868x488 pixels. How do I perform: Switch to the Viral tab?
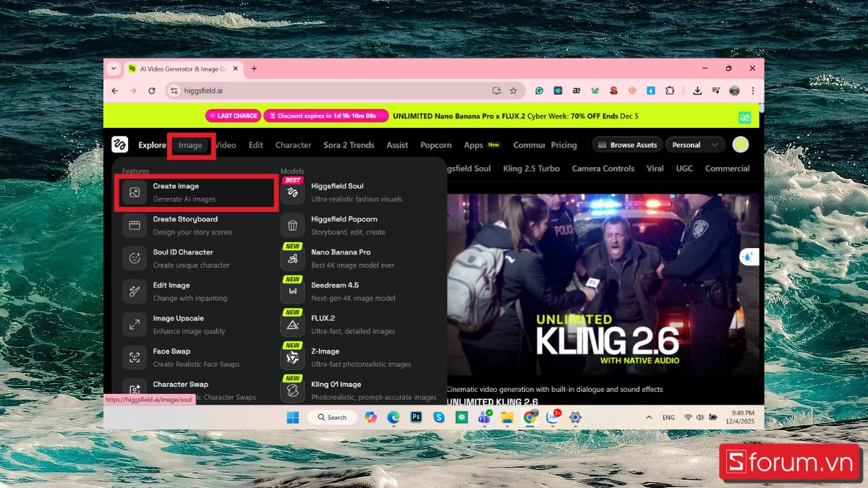click(655, 168)
